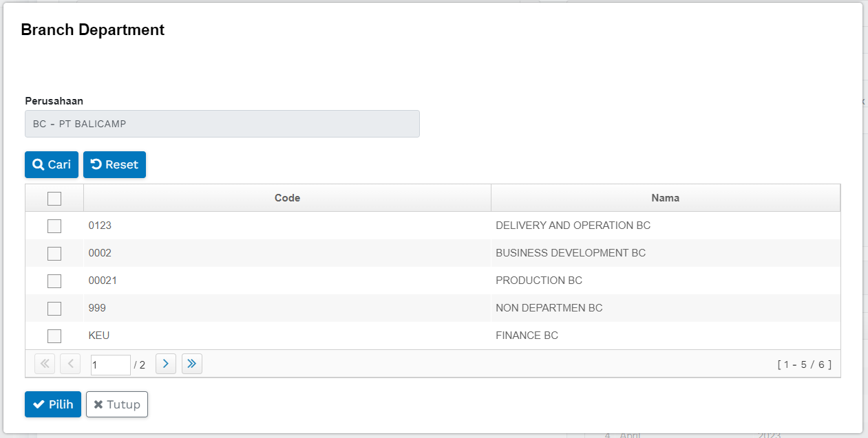This screenshot has height=438, width=868.
Task: Tick the Production BC checkbox
Action: click(x=54, y=281)
